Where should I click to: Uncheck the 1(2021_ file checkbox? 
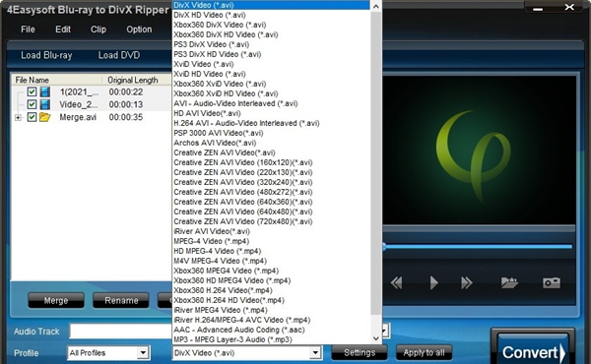32,91
